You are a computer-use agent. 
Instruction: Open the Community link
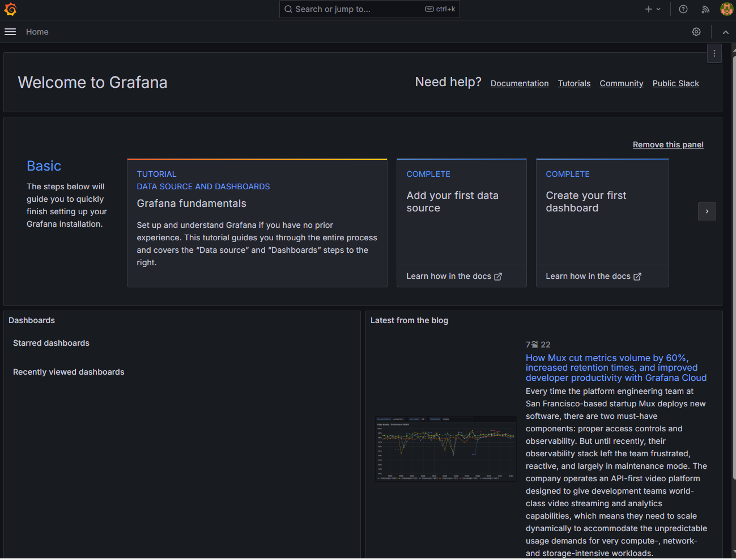(622, 83)
